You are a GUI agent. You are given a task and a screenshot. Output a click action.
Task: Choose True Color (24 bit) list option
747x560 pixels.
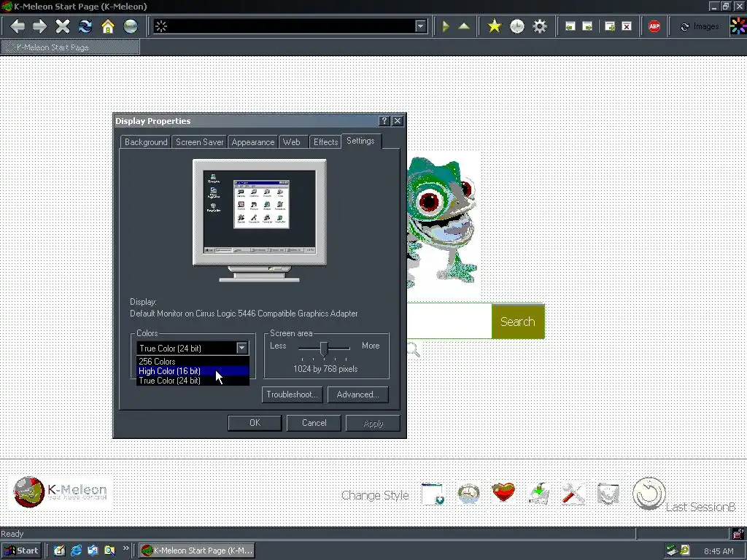click(193, 381)
